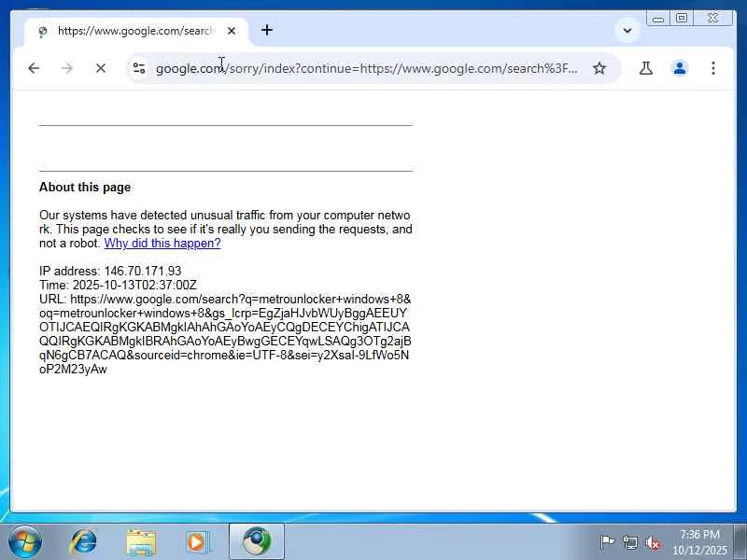Open Chrome Labs flask icon
The height and width of the screenshot is (560, 747).
pyautogui.click(x=646, y=68)
